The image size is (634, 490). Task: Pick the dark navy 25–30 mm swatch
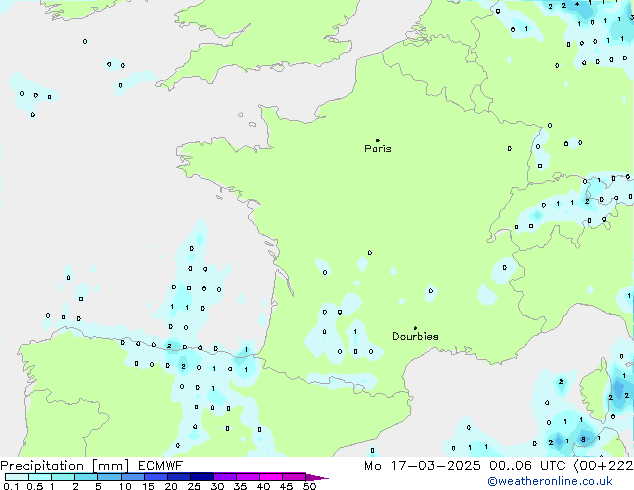coord(203,478)
